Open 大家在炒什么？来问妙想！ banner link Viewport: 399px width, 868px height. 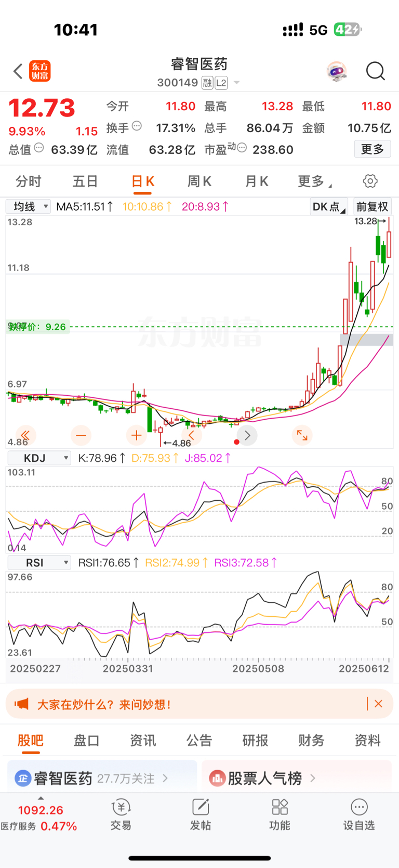104,704
